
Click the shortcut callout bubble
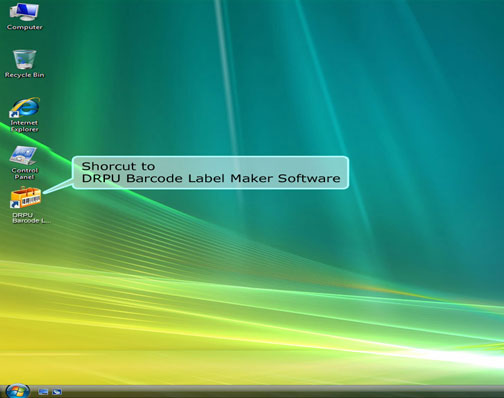(x=210, y=173)
